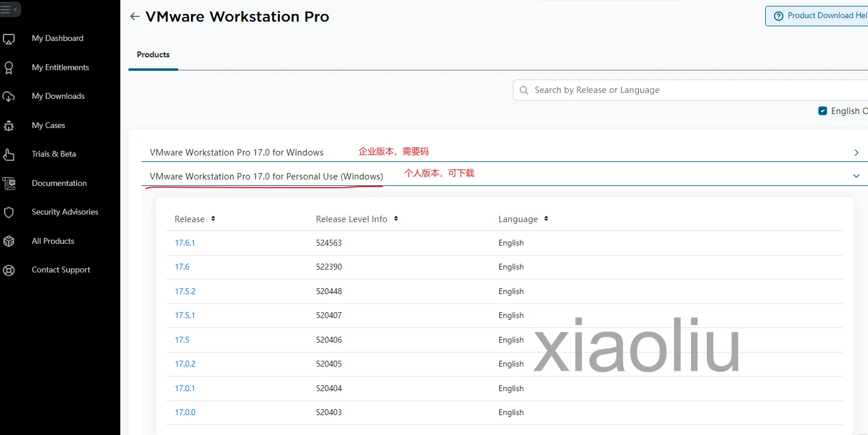Sort by Release Level Info arrows
868x435 pixels.
click(396, 219)
